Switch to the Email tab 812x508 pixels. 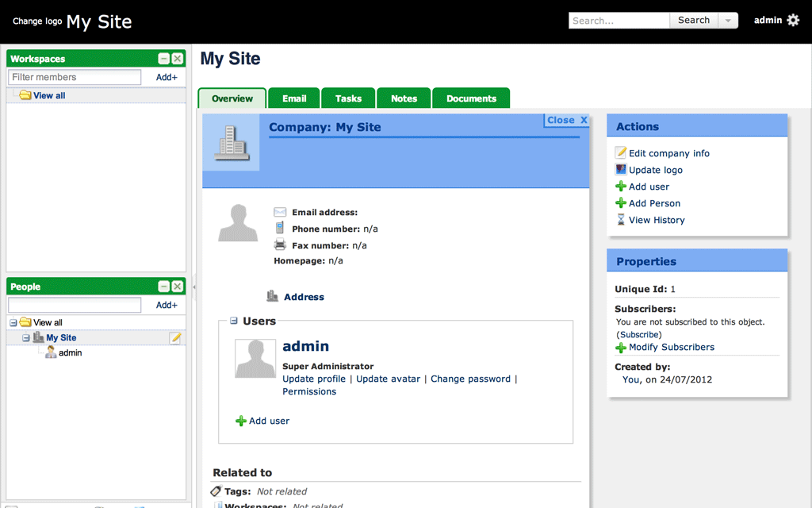[x=293, y=98]
